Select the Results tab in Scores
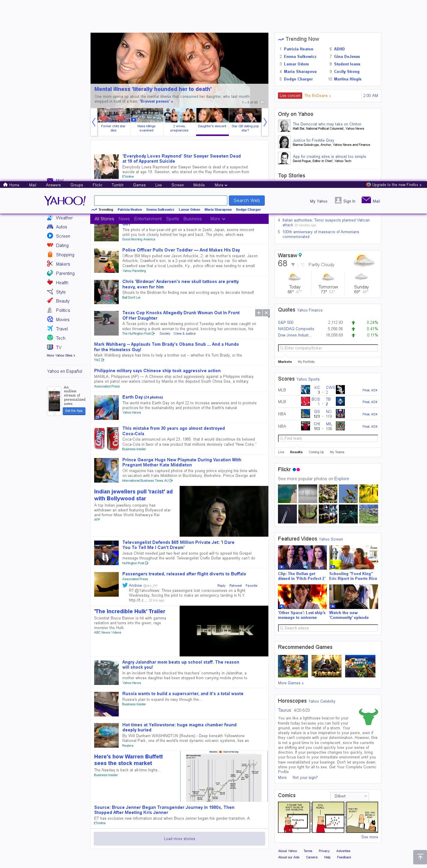This screenshot has width=427, height=868. pos(296,452)
